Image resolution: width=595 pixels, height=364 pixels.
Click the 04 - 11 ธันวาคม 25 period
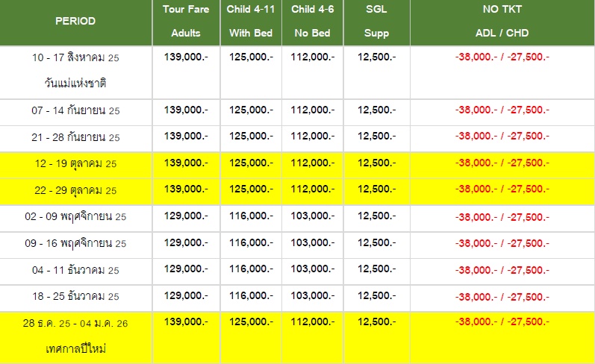(x=75, y=270)
